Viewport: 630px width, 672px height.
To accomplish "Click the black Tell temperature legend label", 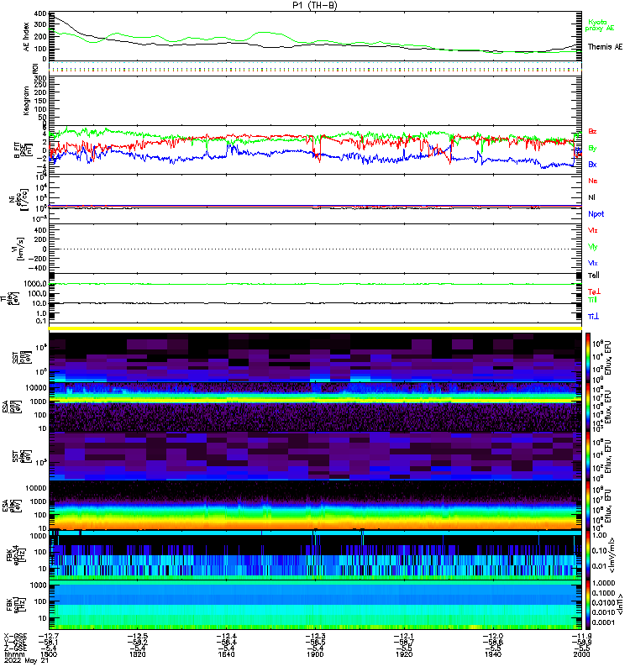I will click(x=594, y=276).
